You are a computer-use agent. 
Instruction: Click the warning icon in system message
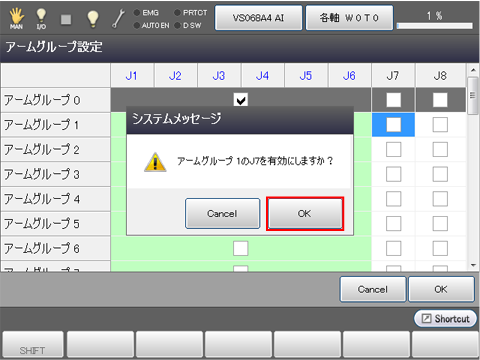pos(155,162)
